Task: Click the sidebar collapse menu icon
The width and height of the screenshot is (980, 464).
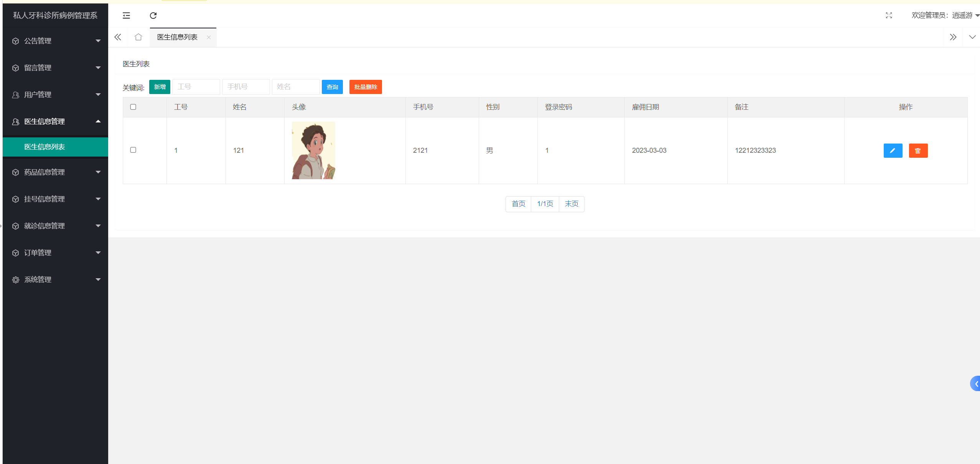Action: pyautogui.click(x=126, y=15)
